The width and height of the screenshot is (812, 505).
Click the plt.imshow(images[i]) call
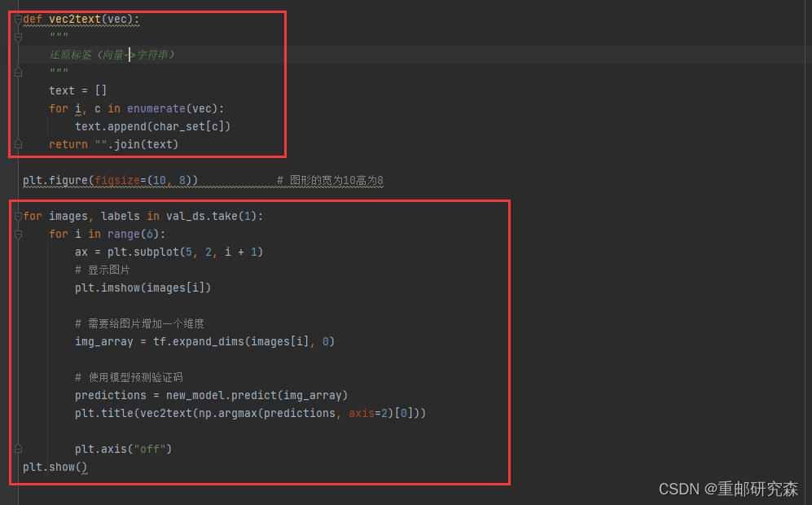[143, 288]
